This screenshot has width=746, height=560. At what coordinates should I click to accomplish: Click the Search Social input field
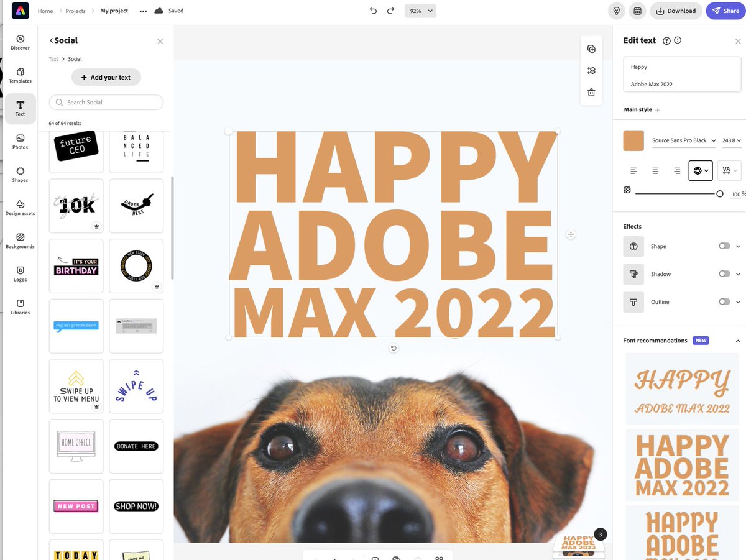click(x=106, y=103)
